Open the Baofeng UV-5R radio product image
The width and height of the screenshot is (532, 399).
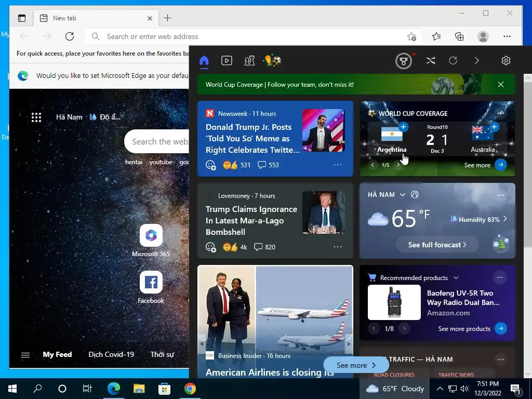[394, 302]
